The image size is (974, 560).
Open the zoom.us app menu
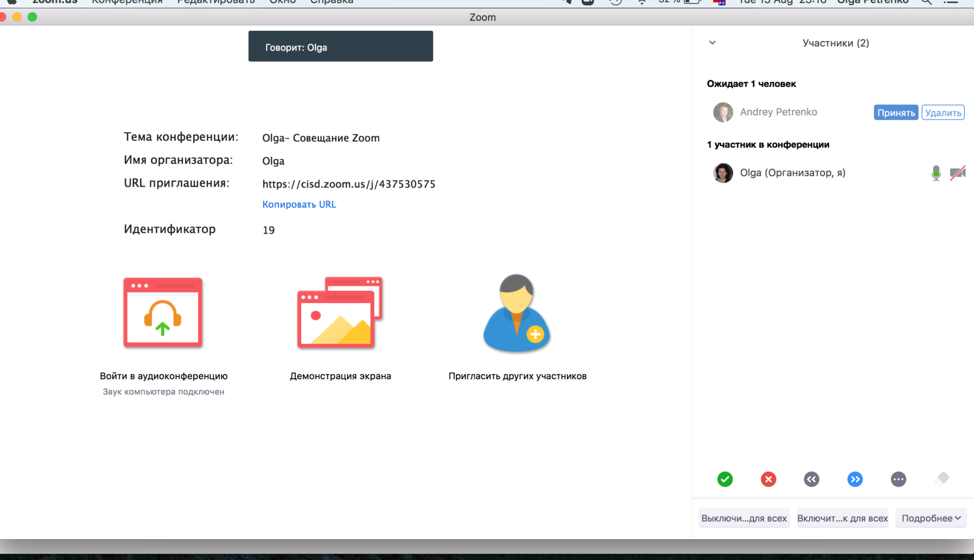(x=55, y=2)
